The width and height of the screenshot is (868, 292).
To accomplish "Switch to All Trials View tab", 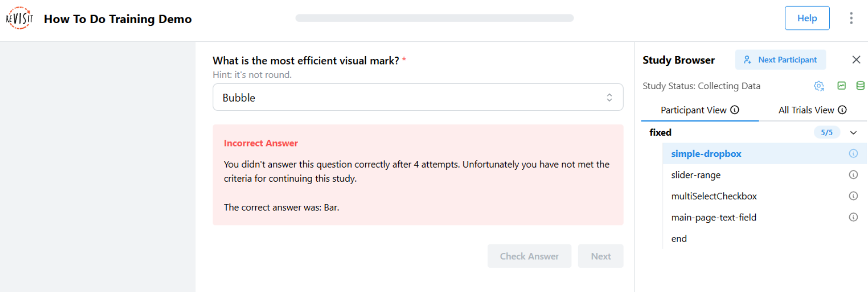I will 812,110.
